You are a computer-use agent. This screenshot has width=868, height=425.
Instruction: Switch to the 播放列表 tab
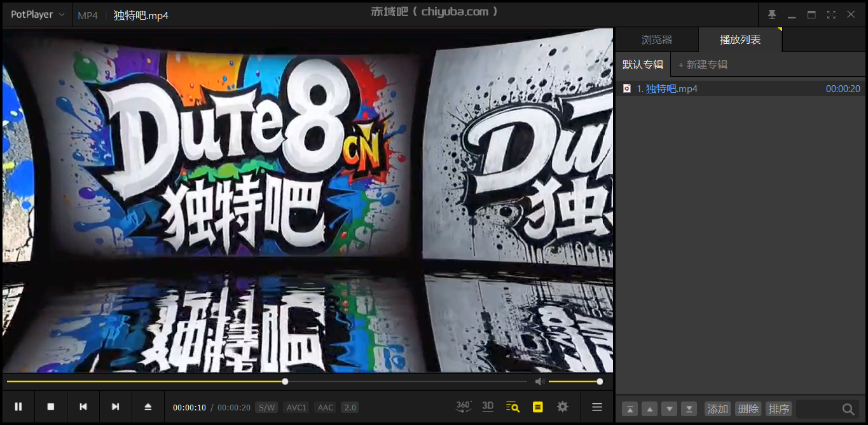(740, 39)
